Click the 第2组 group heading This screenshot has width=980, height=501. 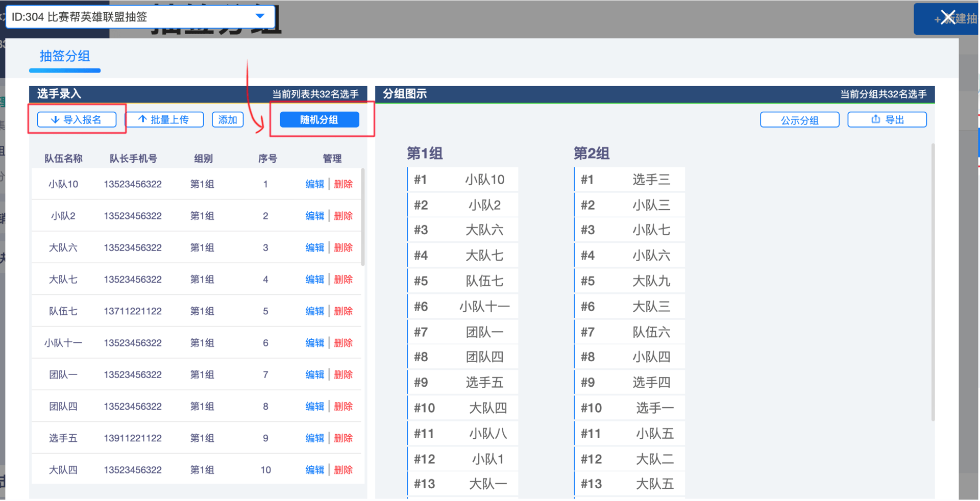click(x=592, y=154)
